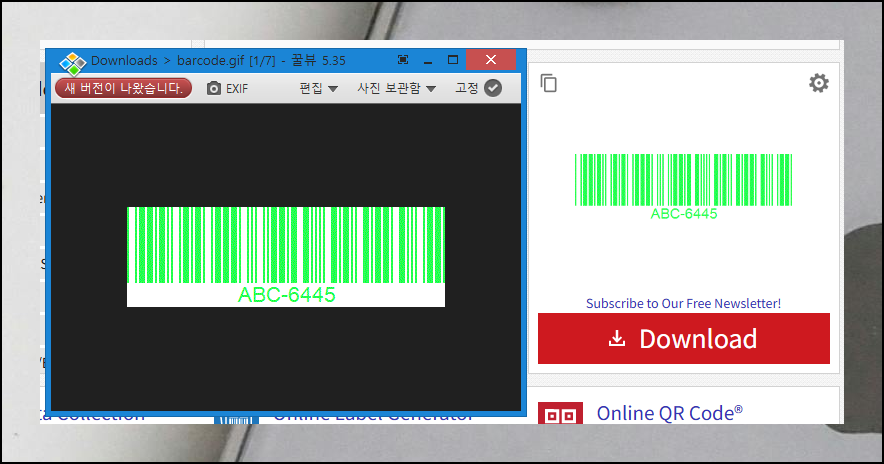Click the new version available red badge
The height and width of the screenshot is (464, 884).
123,88
